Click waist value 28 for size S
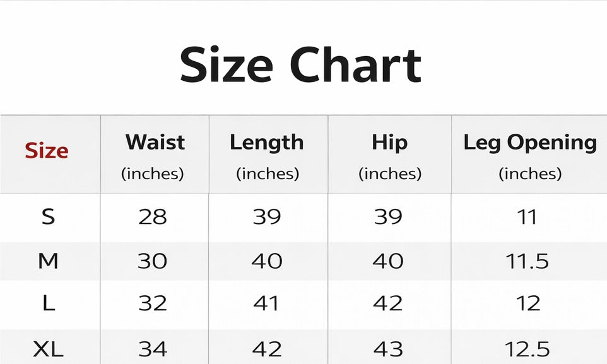Viewport: 607px width, 364px height. click(x=153, y=217)
